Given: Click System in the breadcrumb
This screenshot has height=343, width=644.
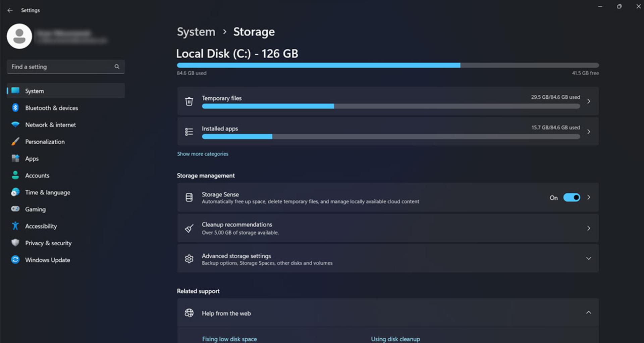Looking at the screenshot, I should [196, 32].
